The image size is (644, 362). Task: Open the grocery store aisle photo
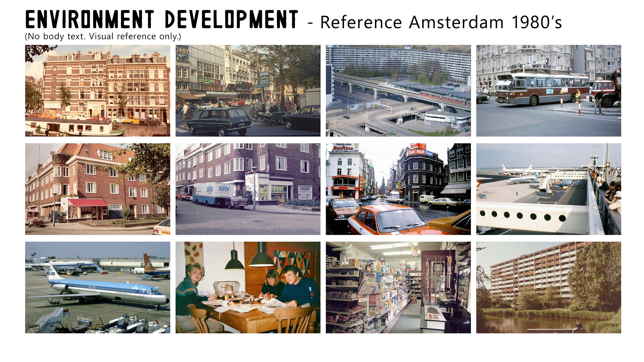[x=398, y=287]
